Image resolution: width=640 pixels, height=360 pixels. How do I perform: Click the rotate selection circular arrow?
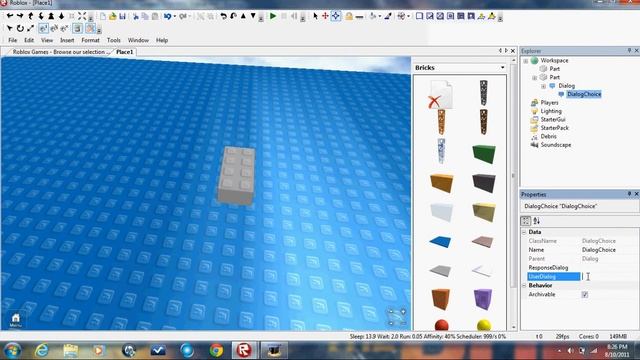click(x=20, y=29)
